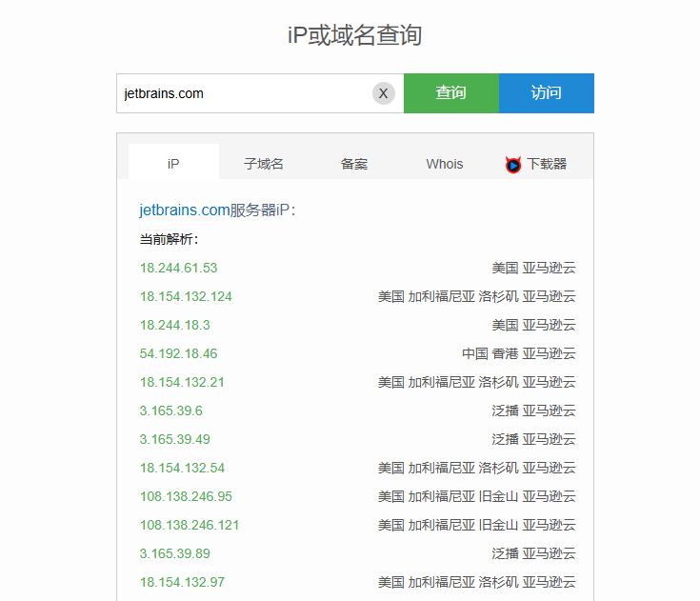Click 泛播 亚马逊云 beside 3.165.39.89

(534, 553)
